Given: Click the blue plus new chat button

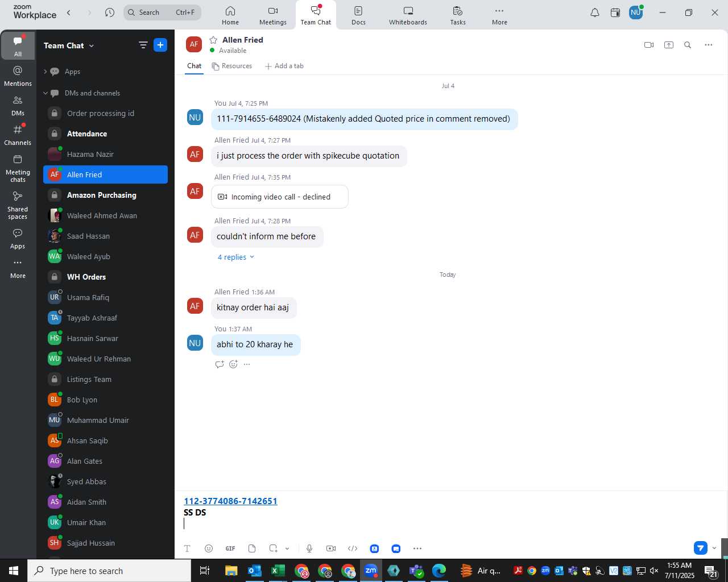Looking at the screenshot, I should click(x=160, y=45).
